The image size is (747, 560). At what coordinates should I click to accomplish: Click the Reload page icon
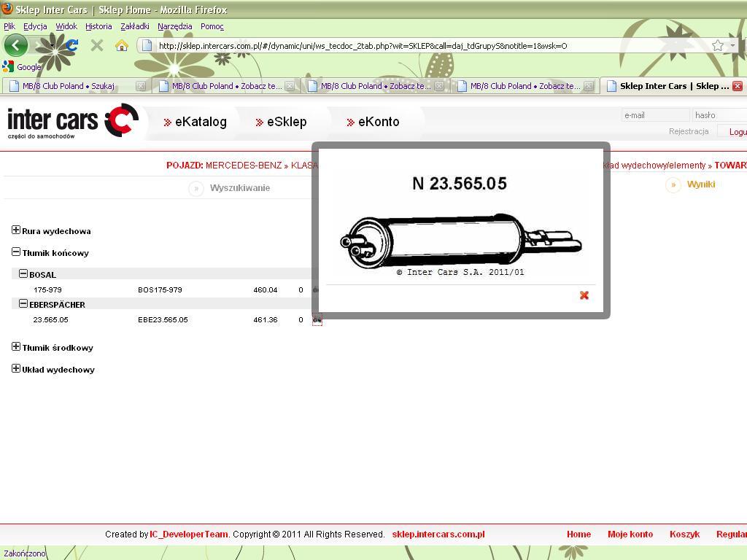tap(71, 45)
